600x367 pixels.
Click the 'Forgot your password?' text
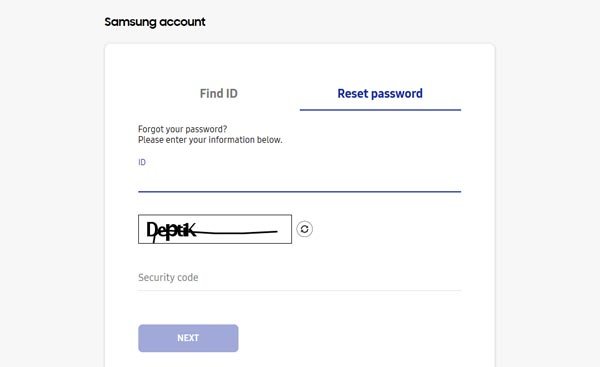coord(183,129)
